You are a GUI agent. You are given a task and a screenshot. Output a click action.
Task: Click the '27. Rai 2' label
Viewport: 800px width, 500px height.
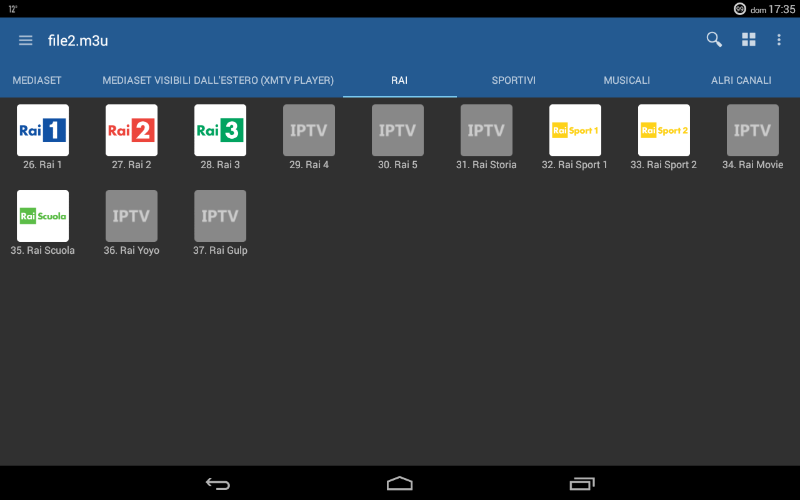click(x=132, y=165)
